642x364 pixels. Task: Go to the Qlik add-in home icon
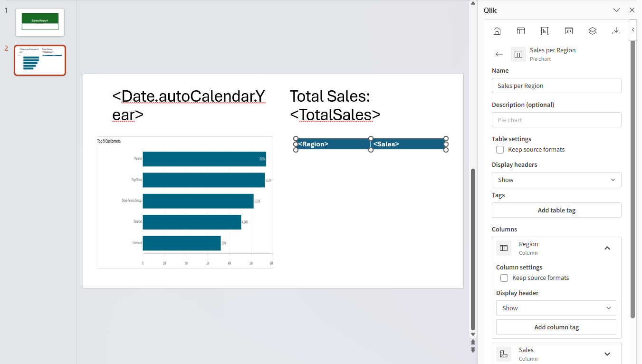[497, 31]
